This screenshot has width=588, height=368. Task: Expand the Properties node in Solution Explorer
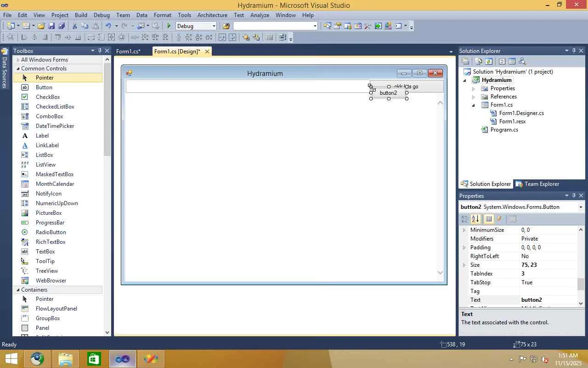(x=474, y=88)
